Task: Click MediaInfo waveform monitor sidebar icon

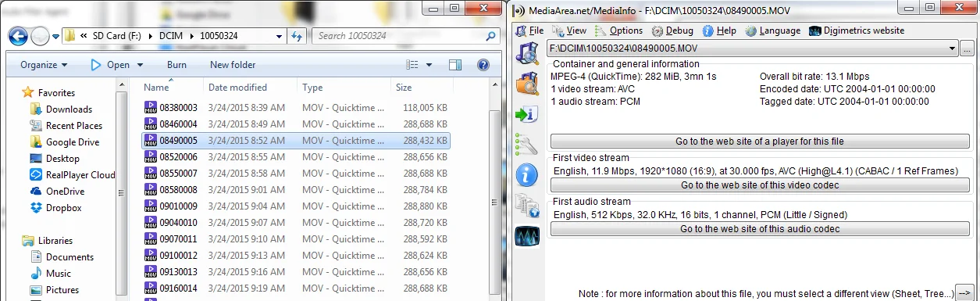Action: tap(527, 236)
